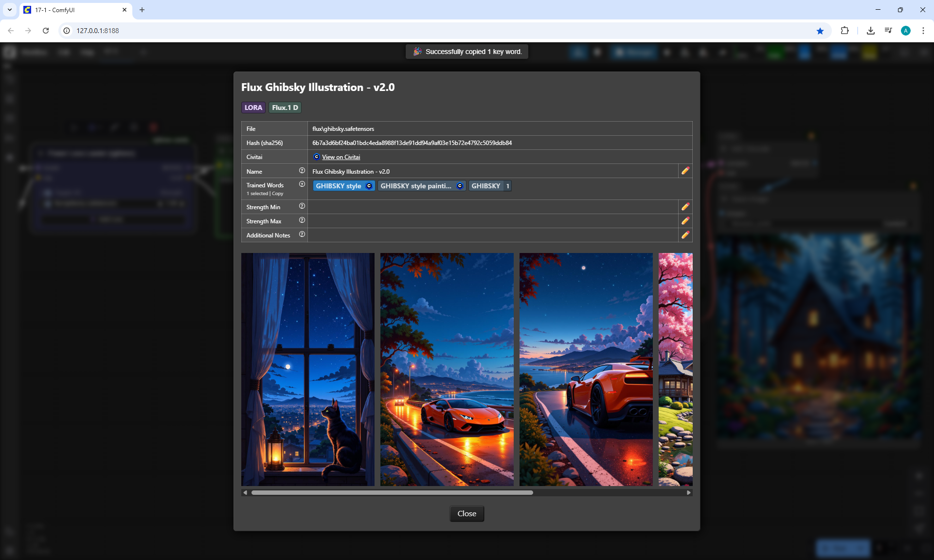Open help icon next to Name
934x560 pixels.
click(302, 171)
